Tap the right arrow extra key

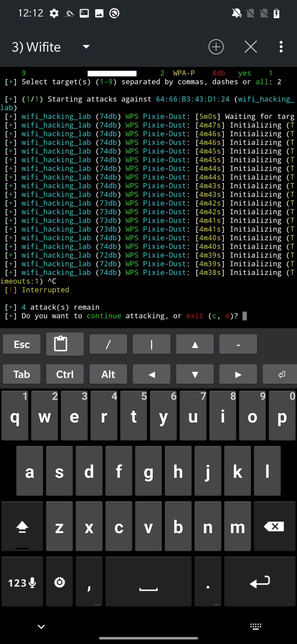(238, 374)
